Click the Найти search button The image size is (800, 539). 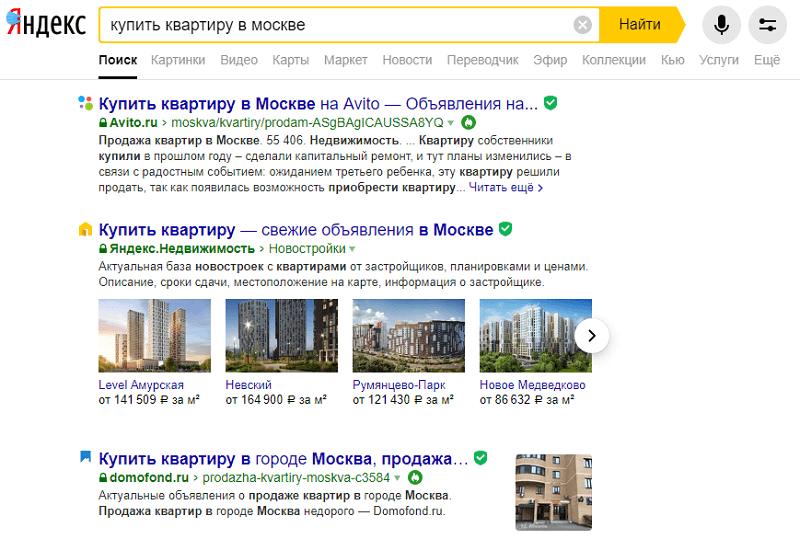click(640, 24)
